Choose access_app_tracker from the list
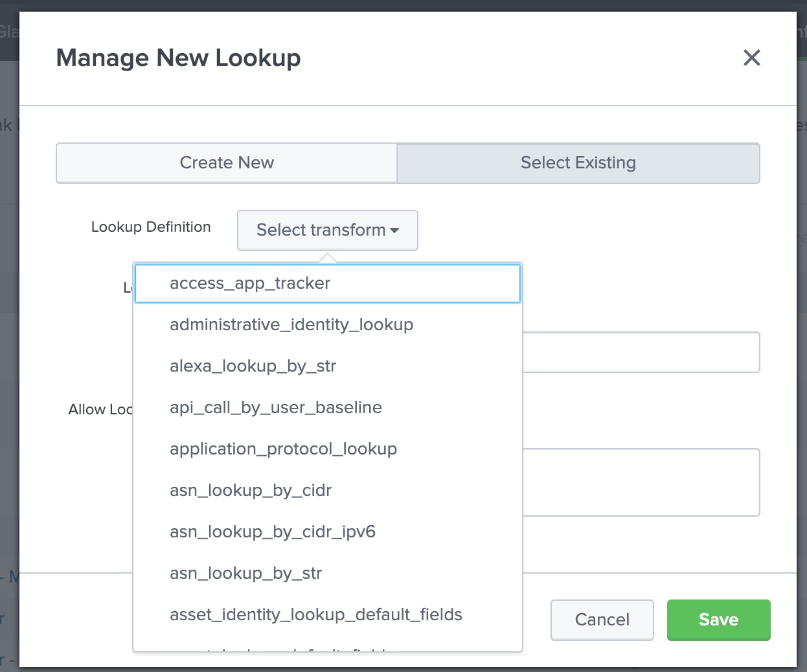Viewport: 807px width, 672px height. (328, 283)
